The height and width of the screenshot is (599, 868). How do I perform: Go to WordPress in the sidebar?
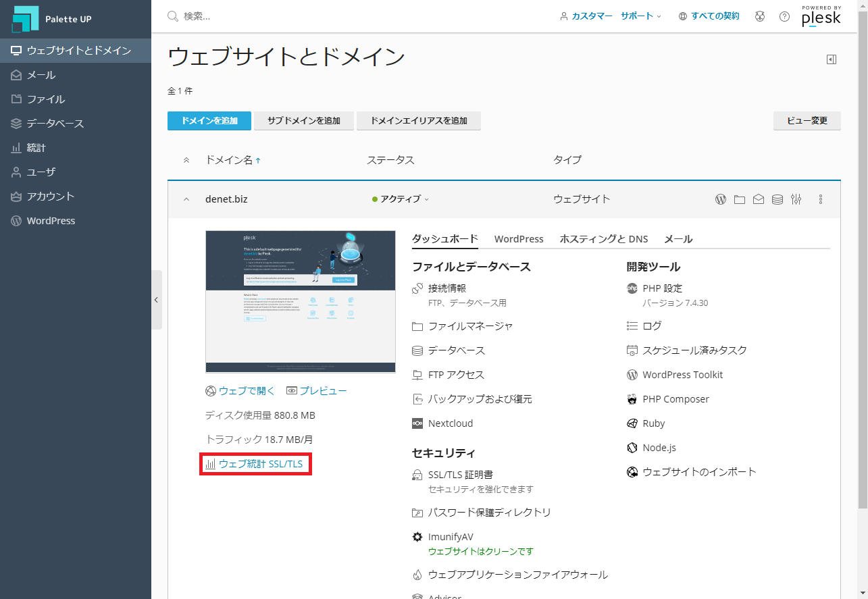pos(76,221)
